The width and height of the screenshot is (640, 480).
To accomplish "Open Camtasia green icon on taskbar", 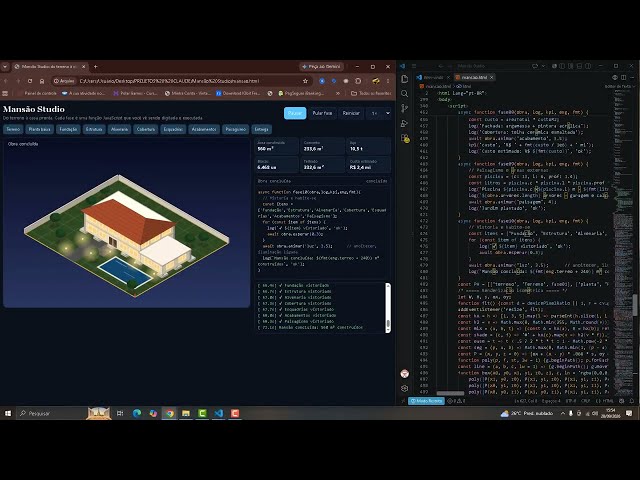I will [202, 413].
